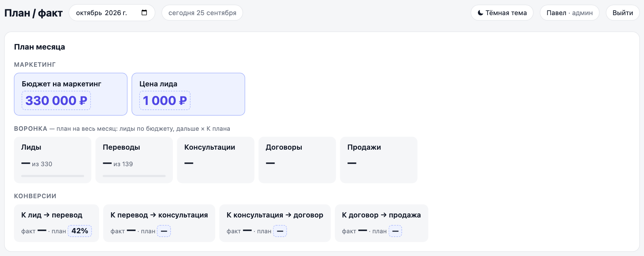Edit the marketing budget value 330 000 ₽

pyautogui.click(x=56, y=100)
